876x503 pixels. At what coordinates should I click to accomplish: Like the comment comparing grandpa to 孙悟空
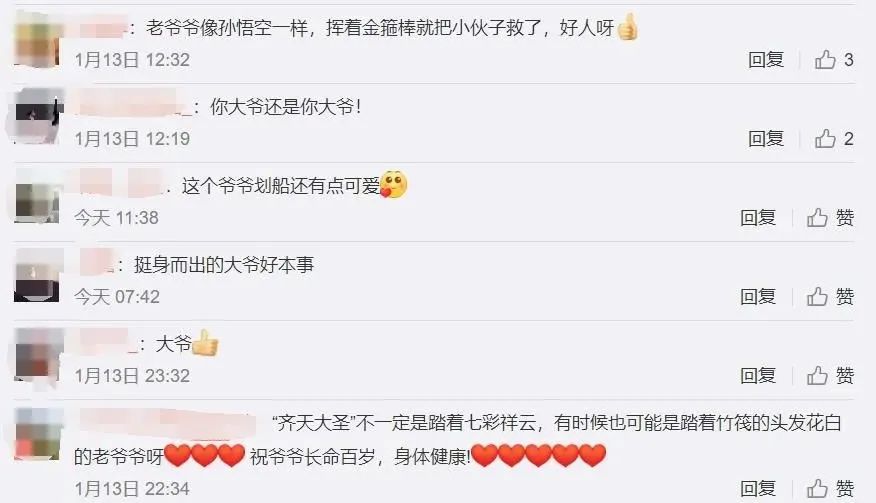[834, 60]
